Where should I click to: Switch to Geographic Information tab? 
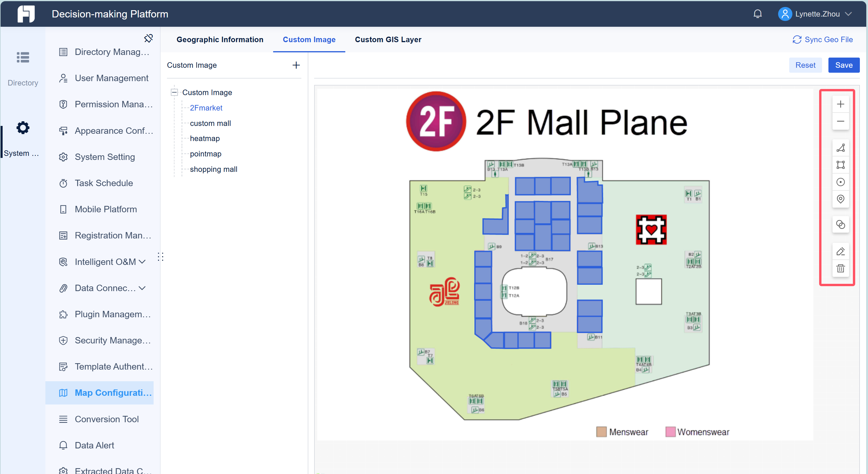pyautogui.click(x=220, y=40)
